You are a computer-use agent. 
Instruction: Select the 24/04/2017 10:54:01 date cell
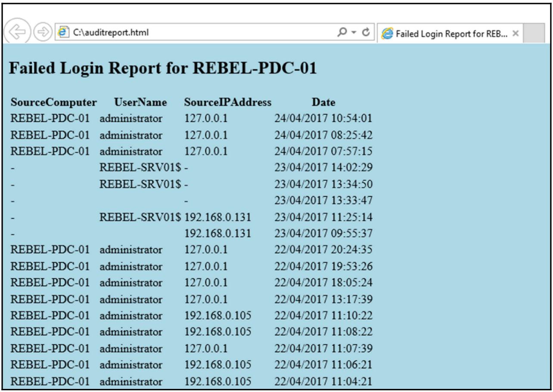pos(323,118)
